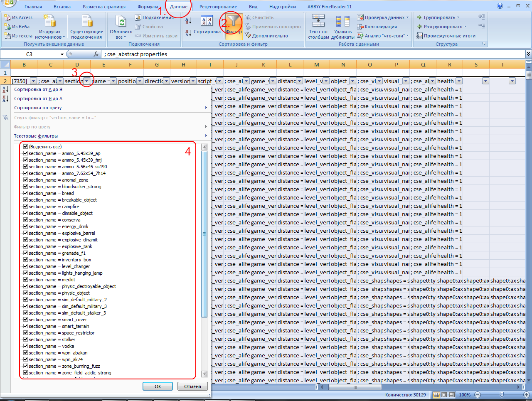This screenshot has height=401, width=532.
Task: Import data via Из Access icon
Action: pos(18,17)
